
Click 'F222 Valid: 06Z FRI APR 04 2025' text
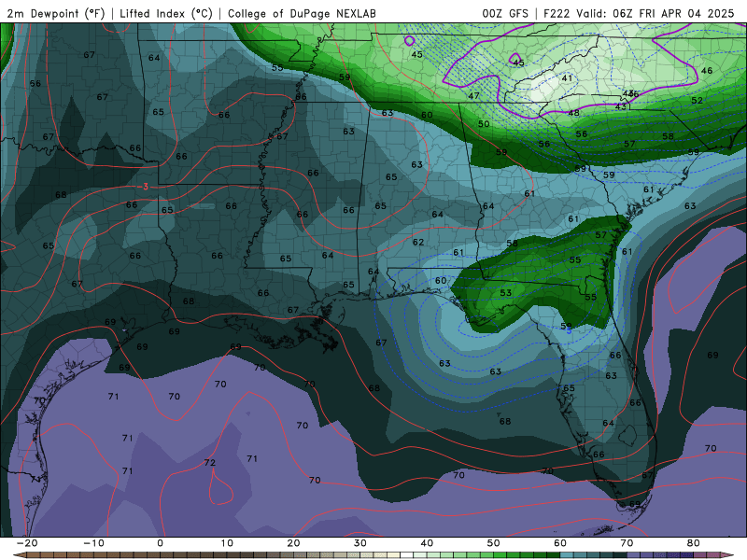[x=639, y=14]
